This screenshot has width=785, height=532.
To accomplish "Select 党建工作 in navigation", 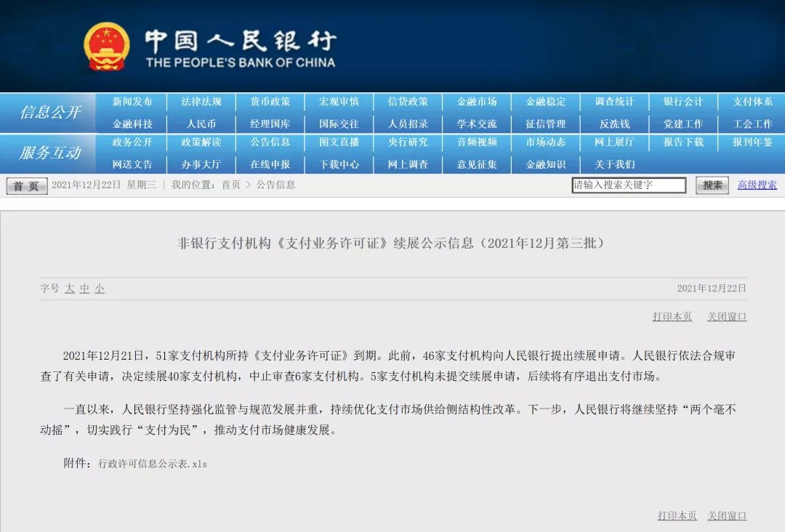I will pos(683,124).
